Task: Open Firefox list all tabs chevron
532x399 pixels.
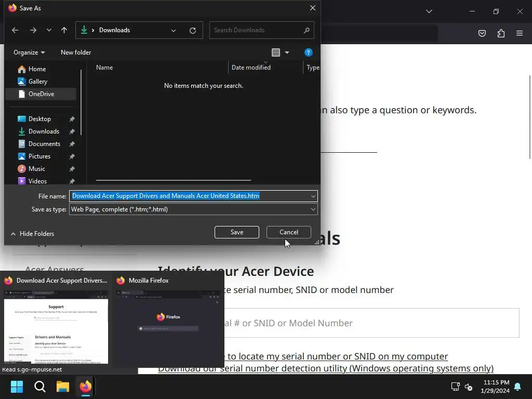Action: (429, 11)
